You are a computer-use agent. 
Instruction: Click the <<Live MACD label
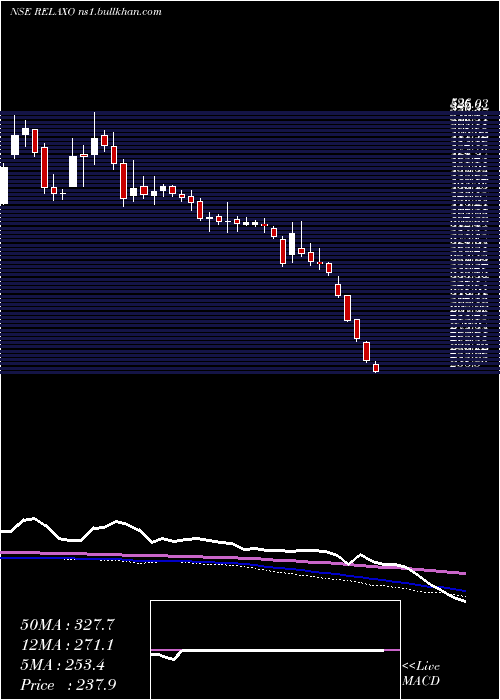tap(421, 674)
